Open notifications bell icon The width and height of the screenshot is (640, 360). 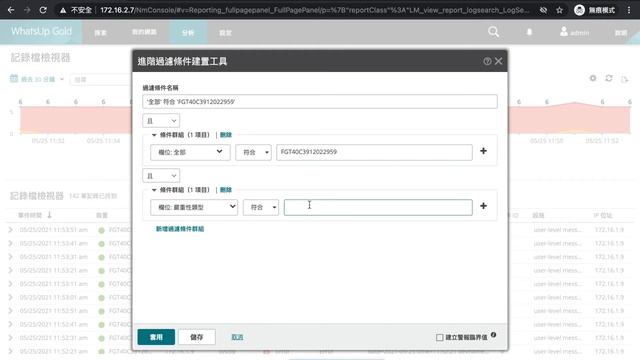point(529,32)
